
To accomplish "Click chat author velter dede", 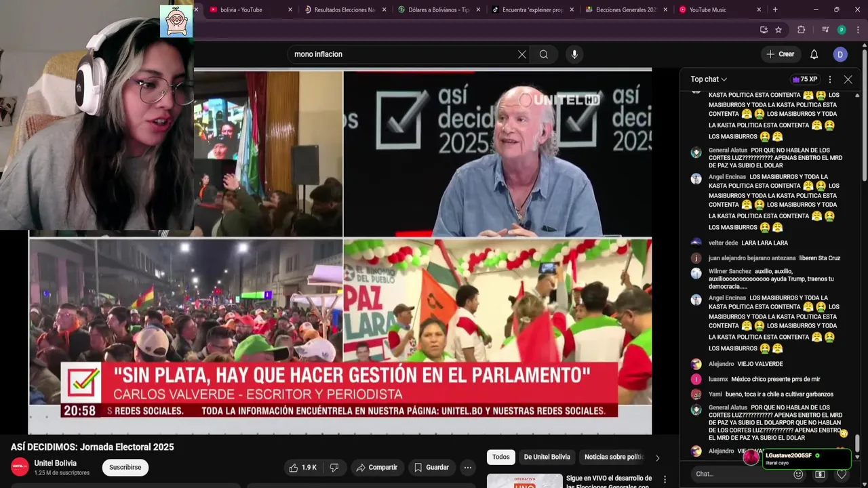I will pyautogui.click(x=723, y=243).
